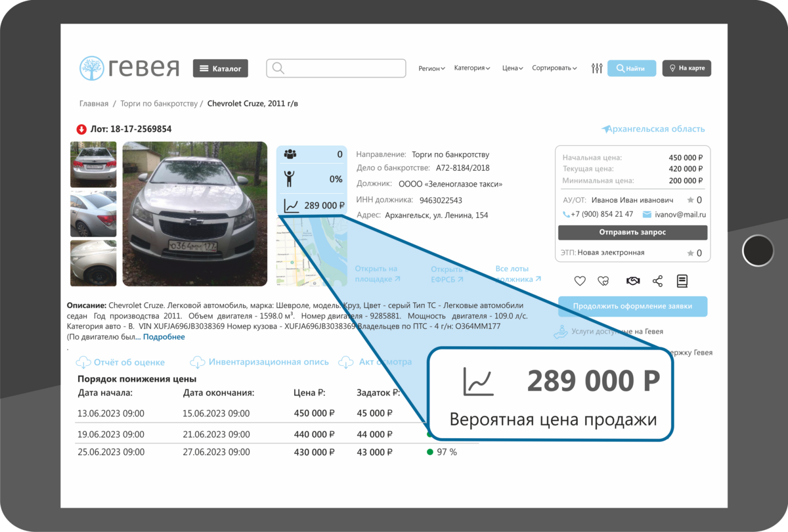Open the main Chevrolet Cruze photo
788x532 pixels.
pos(195,214)
